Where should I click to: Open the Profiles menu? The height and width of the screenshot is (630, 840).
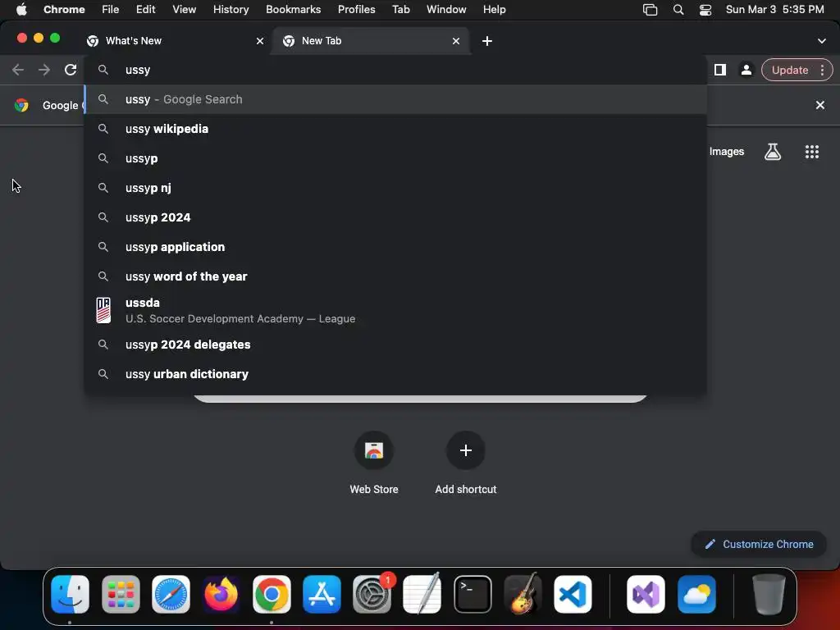[356, 9]
